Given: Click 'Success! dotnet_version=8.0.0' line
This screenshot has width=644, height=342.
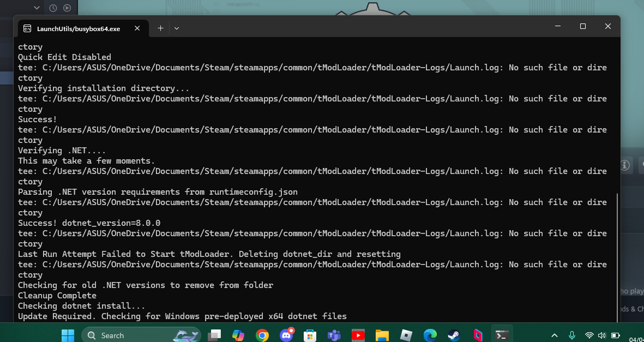Looking at the screenshot, I should (89, 223).
